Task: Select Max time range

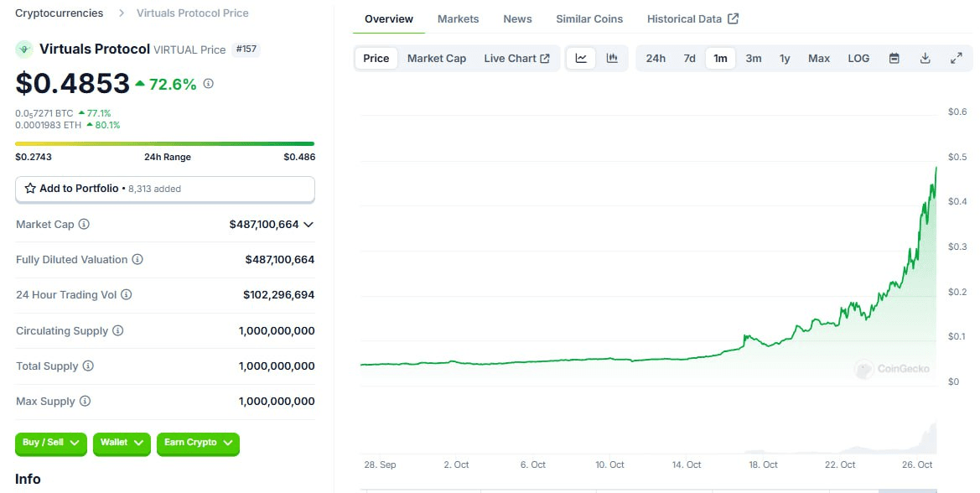Action: [819, 58]
